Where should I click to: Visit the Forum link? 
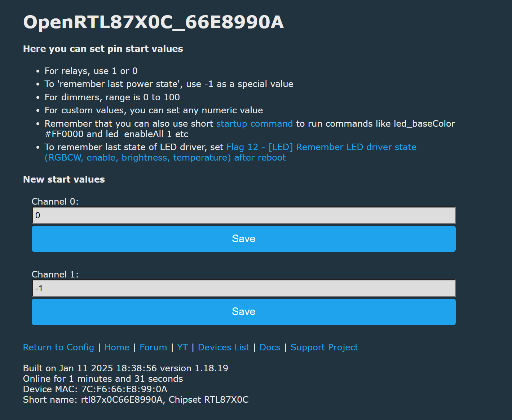(153, 347)
